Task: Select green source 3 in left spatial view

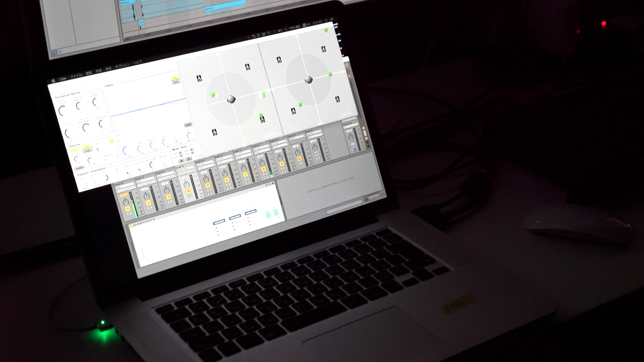Action: click(213, 95)
